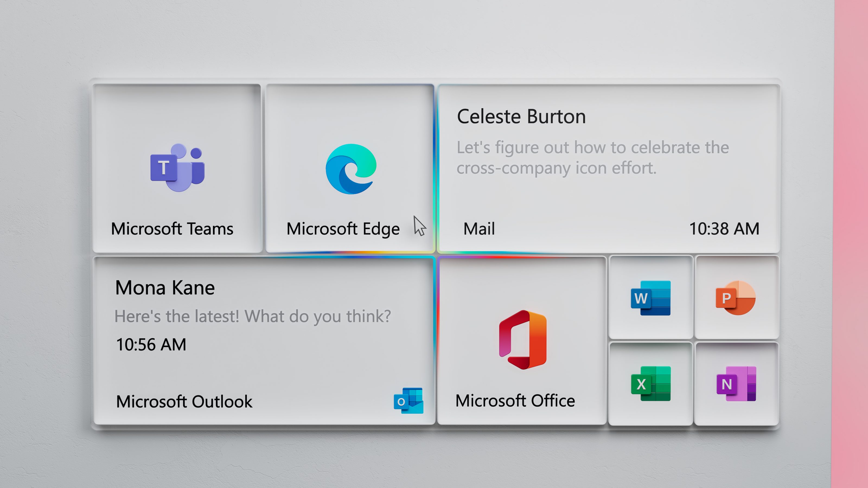Select the Celeste Burton sender name
Viewport: 868px width, 488px height.
(522, 116)
